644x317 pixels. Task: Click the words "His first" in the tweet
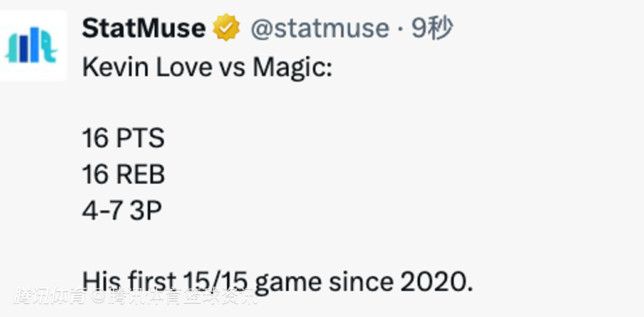click(129, 282)
